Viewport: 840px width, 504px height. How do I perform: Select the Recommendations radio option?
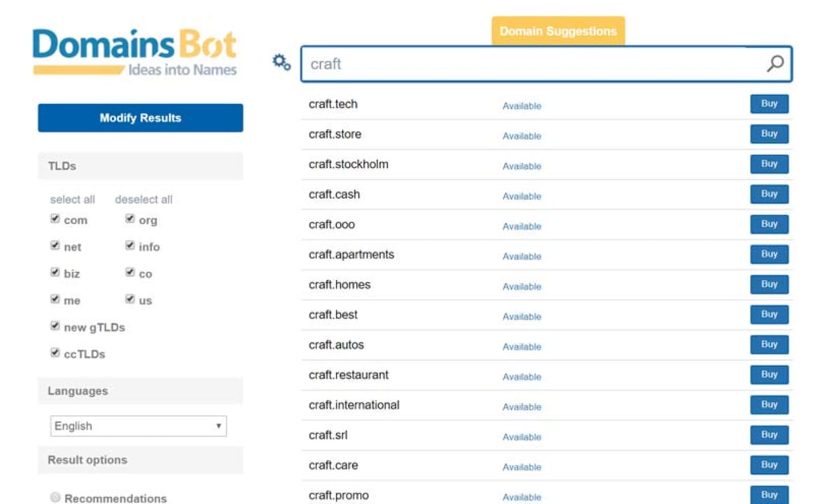coord(55,498)
